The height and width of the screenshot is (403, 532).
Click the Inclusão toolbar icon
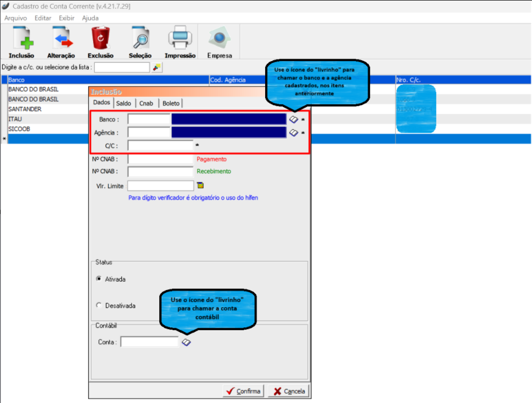(22, 39)
